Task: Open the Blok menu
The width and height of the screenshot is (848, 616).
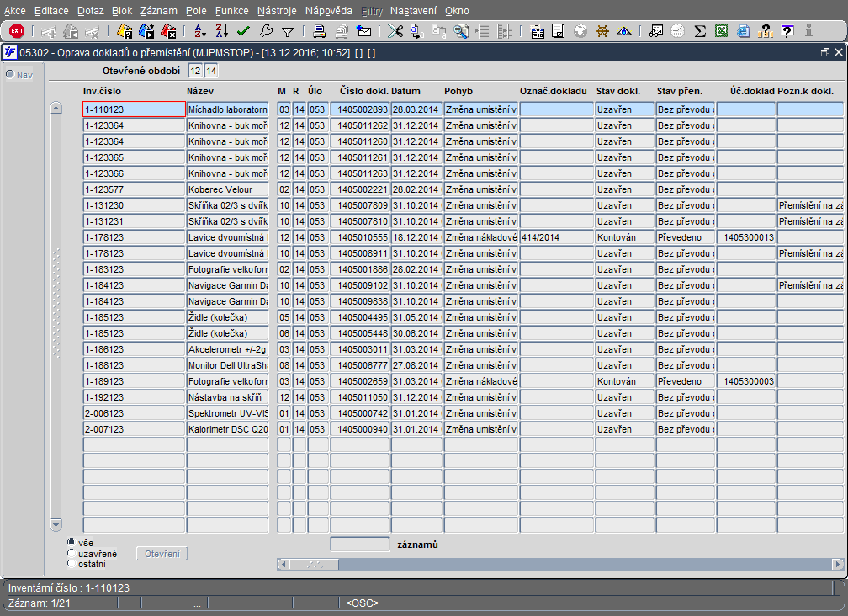Action: [122, 10]
